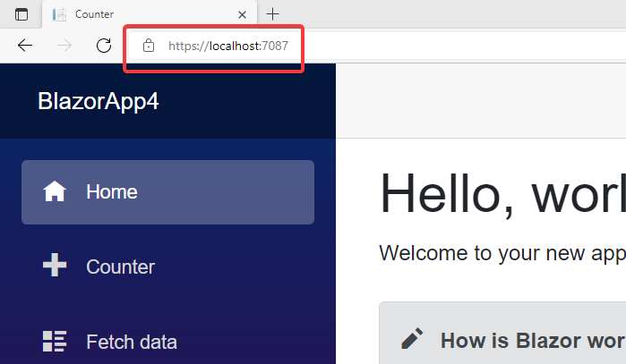Click the BlazorApp4 brand title

pyautogui.click(x=99, y=101)
